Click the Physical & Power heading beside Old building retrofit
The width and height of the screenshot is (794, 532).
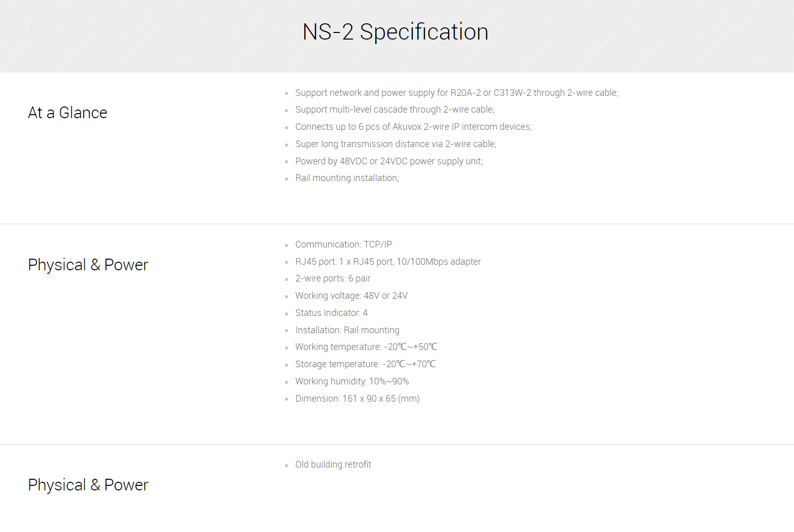[x=88, y=485]
